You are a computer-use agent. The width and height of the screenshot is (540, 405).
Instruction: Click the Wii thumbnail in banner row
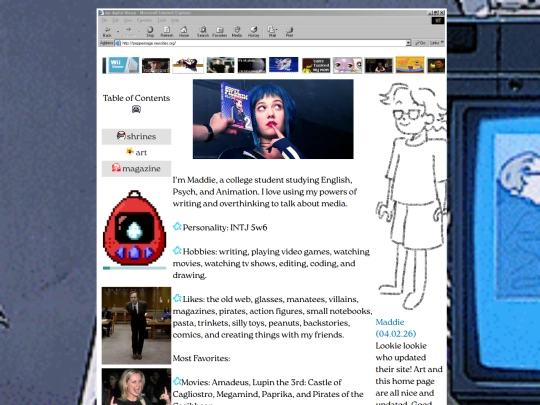(x=123, y=65)
